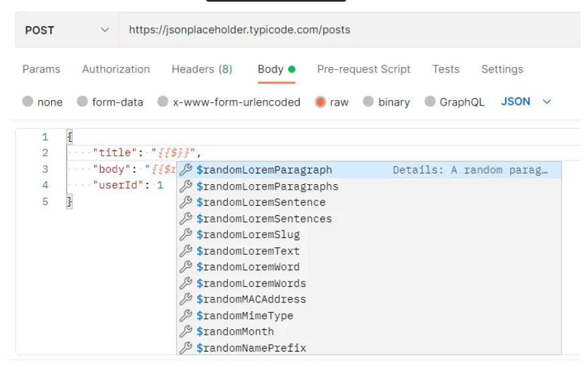The image size is (588, 367).
Task: Place cursor on the "body" key in editor
Action: point(112,169)
